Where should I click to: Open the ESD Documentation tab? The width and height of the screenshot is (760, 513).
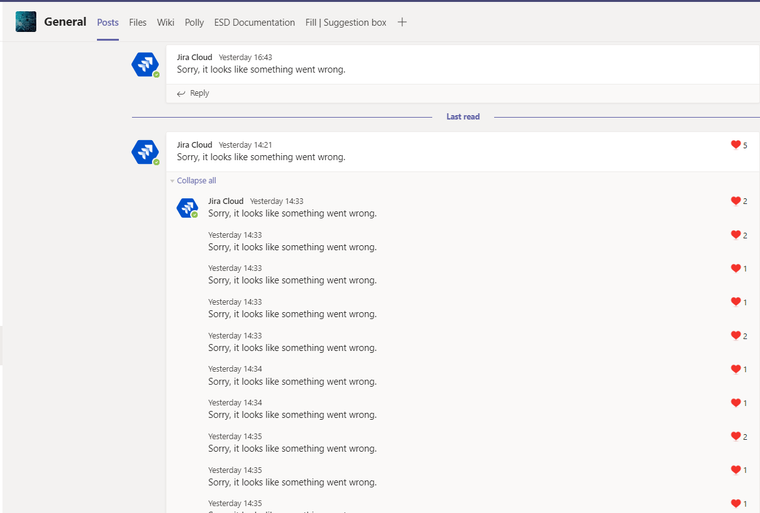(x=254, y=22)
